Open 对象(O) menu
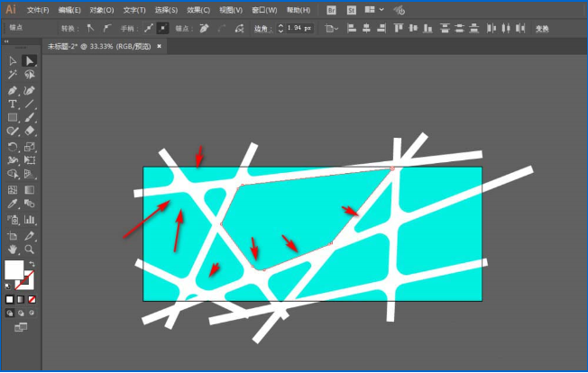 102,10
